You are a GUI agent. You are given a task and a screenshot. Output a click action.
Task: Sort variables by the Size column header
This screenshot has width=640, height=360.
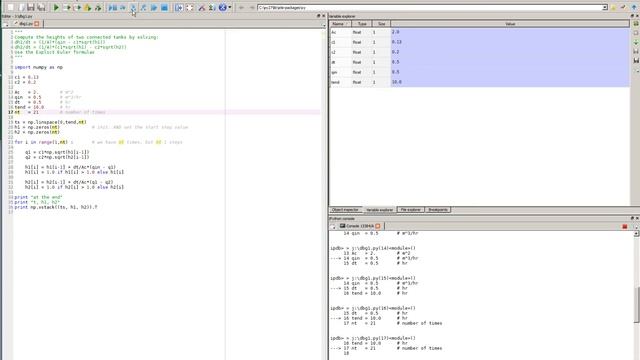pyautogui.click(x=381, y=24)
